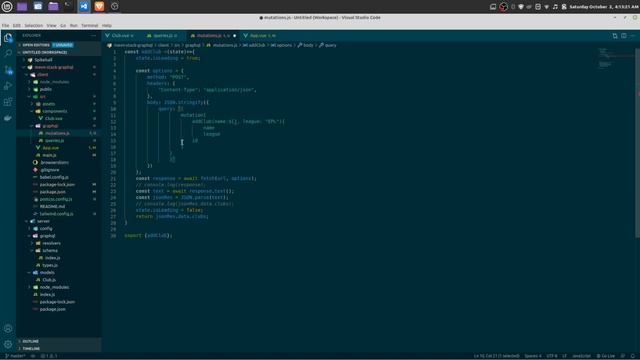
Task: Open queries.js in the file tree
Action: click(59, 140)
